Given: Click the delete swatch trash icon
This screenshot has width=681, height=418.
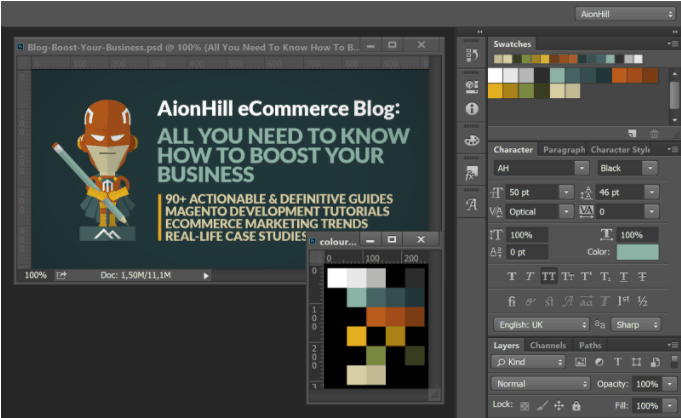Looking at the screenshot, I should (654, 133).
